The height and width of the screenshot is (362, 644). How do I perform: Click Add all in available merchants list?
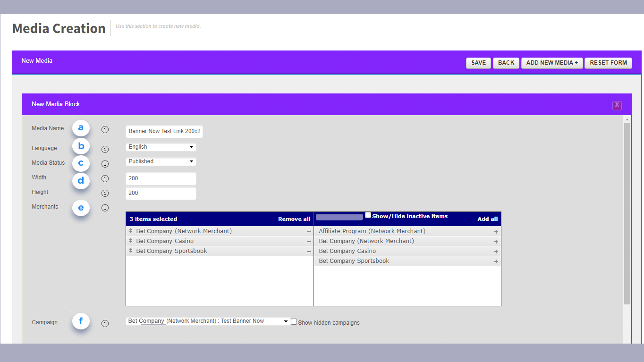[487, 219]
